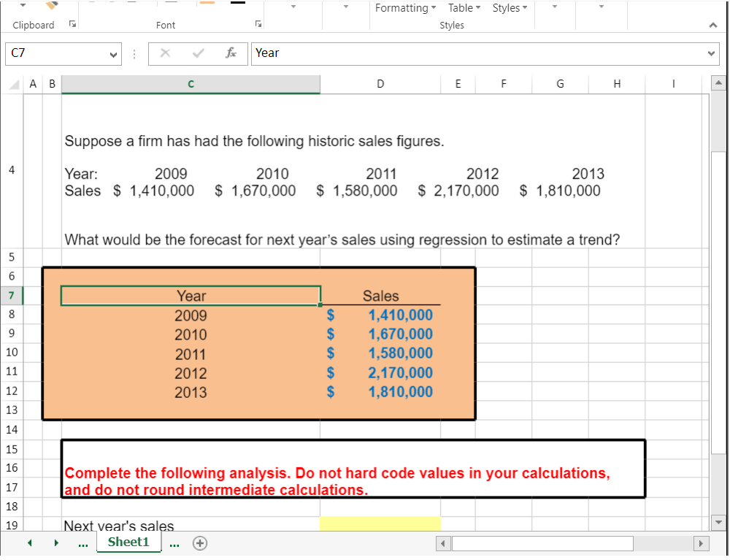Open the Conditional Formatting dropdown
The image size is (730, 560).
pos(405,8)
